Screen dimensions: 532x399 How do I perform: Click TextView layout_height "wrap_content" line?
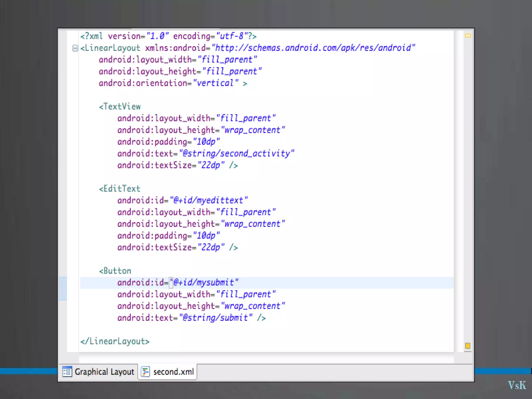[x=201, y=130]
